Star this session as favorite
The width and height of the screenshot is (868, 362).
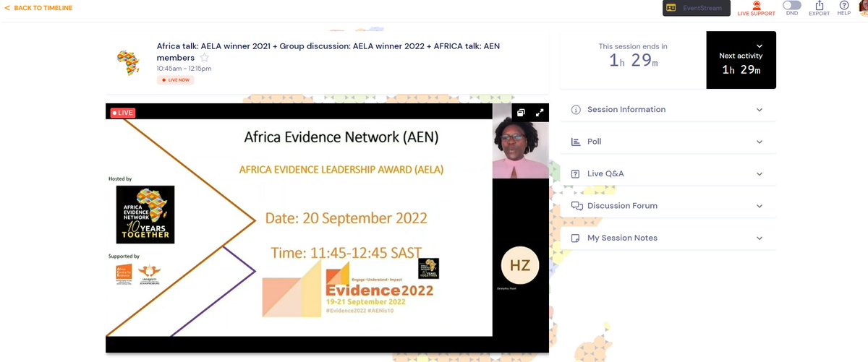205,58
